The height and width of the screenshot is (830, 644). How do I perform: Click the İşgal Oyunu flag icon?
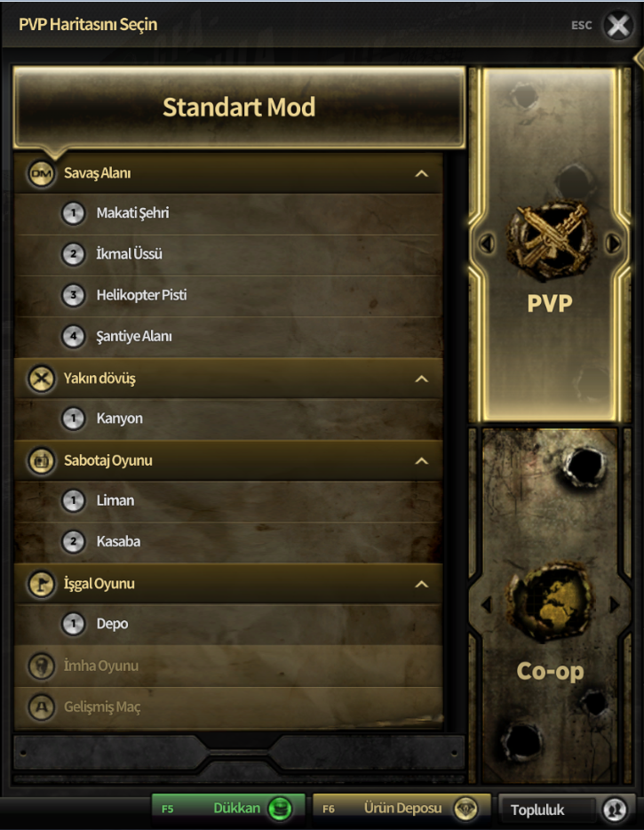[x=42, y=584]
